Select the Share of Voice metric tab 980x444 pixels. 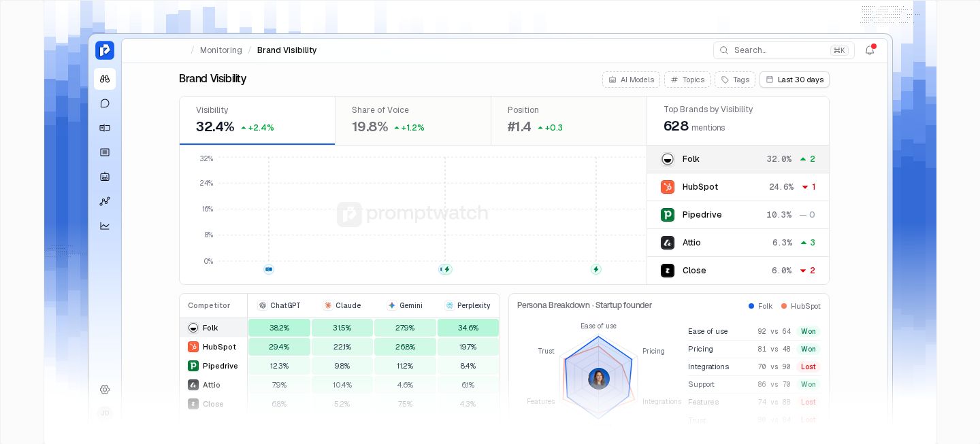click(x=413, y=120)
